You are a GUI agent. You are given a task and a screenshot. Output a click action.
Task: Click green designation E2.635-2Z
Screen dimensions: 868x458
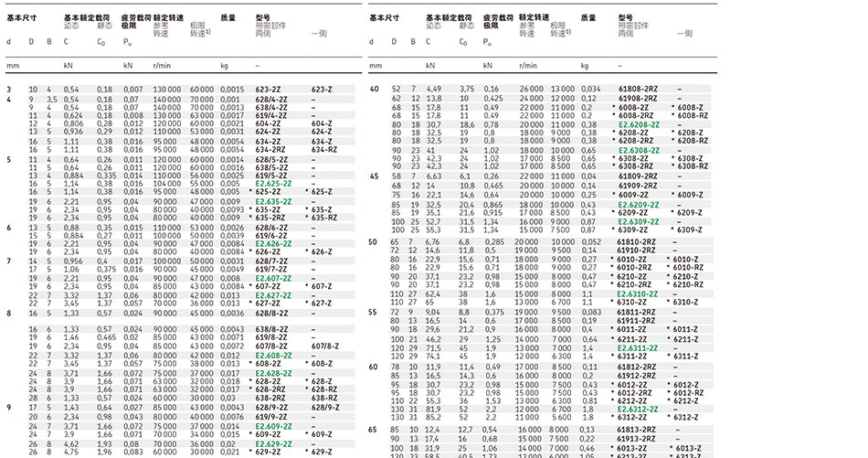click(x=272, y=201)
